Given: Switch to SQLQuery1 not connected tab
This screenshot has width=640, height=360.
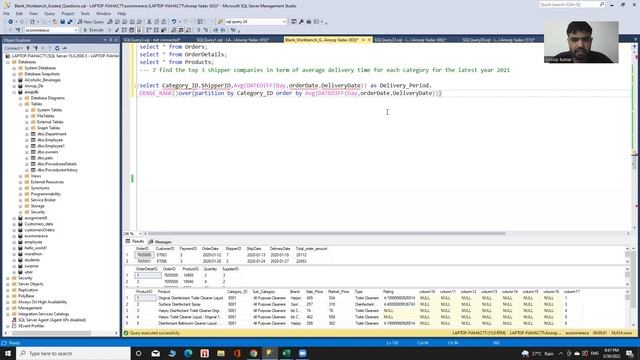Looking at the screenshot, I should point(152,40).
